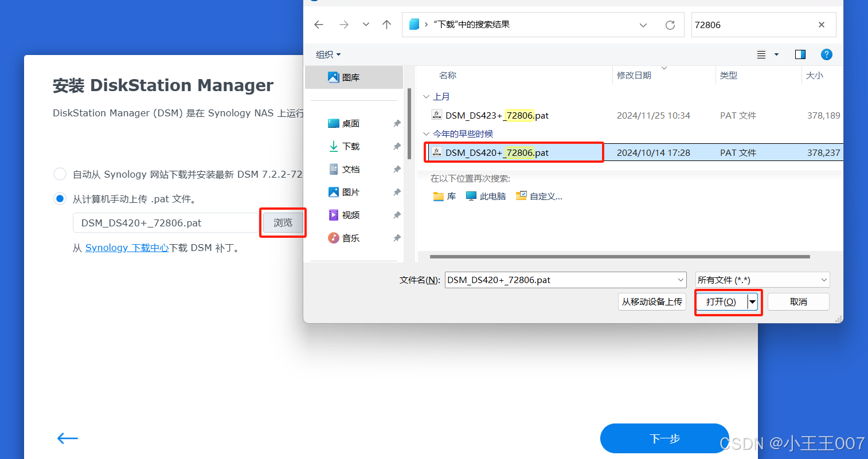Click 下一步 in the DSM installer
This screenshot has height=459, width=868.
[664, 438]
